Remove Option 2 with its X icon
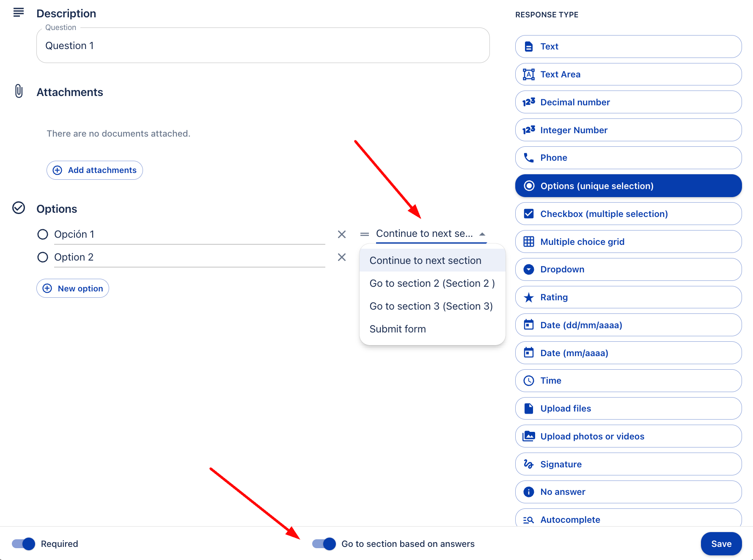Image resolution: width=753 pixels, height=560 pixels. pos(342,257)
